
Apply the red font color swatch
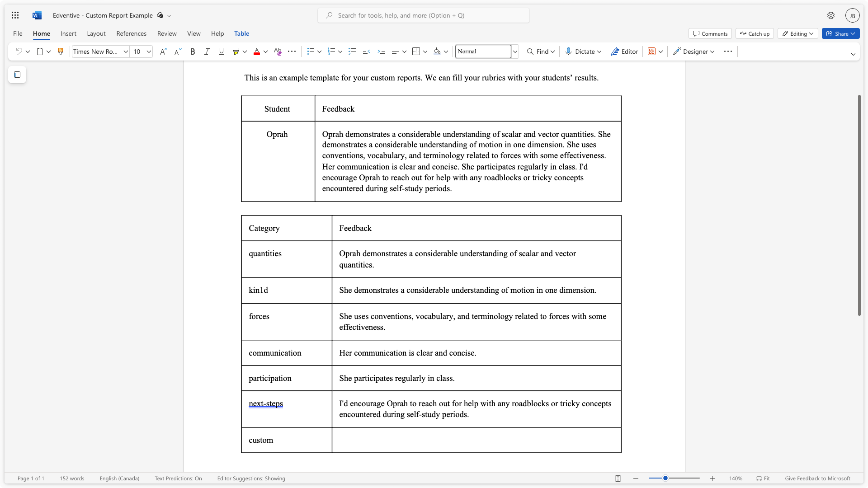[257, 52]
